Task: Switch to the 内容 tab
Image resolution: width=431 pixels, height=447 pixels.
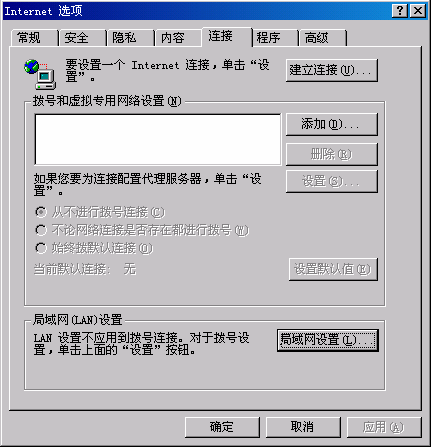Action: [178, 37]
